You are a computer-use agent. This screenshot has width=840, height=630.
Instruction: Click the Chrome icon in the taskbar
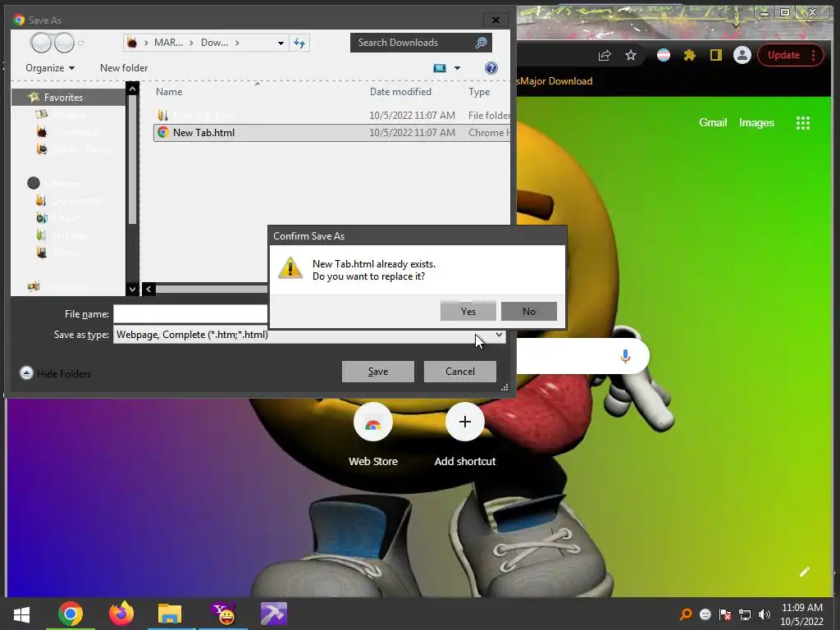[71, 614]
